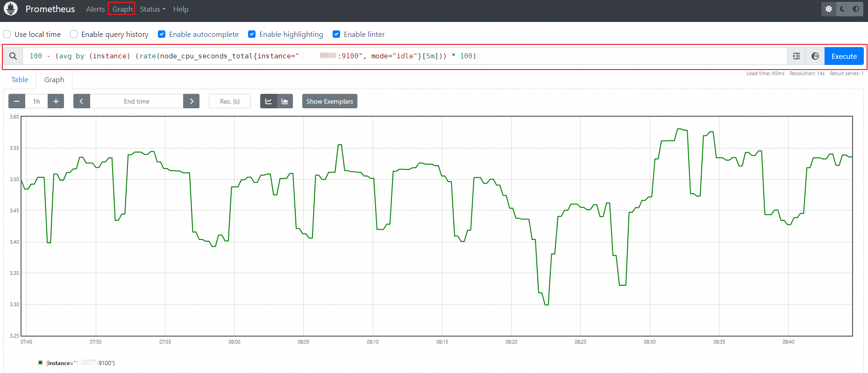Viewport: 868px width, 373px height.
Task: Decrease the time range with minus
Action: [x=17, y=101]
